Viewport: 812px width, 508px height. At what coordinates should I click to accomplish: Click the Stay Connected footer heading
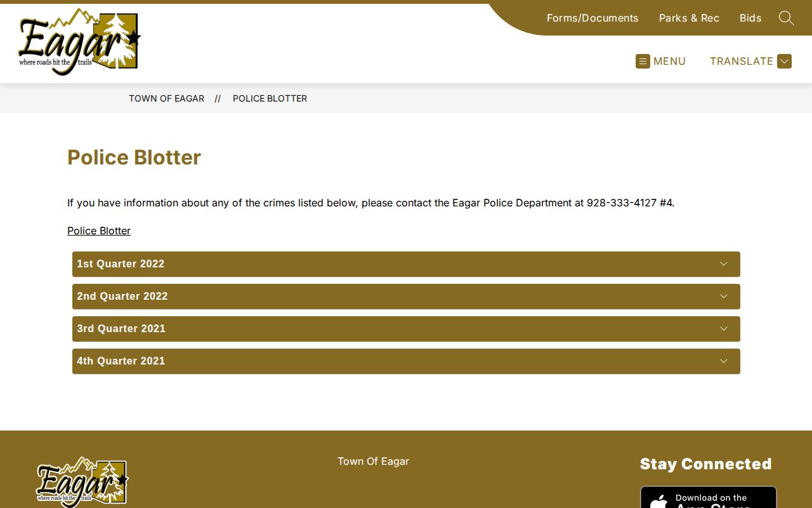coord(705,464)
